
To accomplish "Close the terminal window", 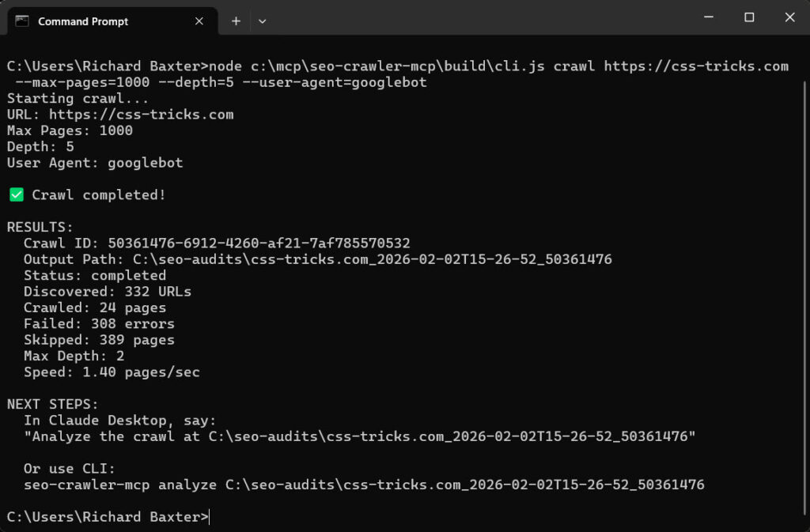I will click(x=789, y=17).
